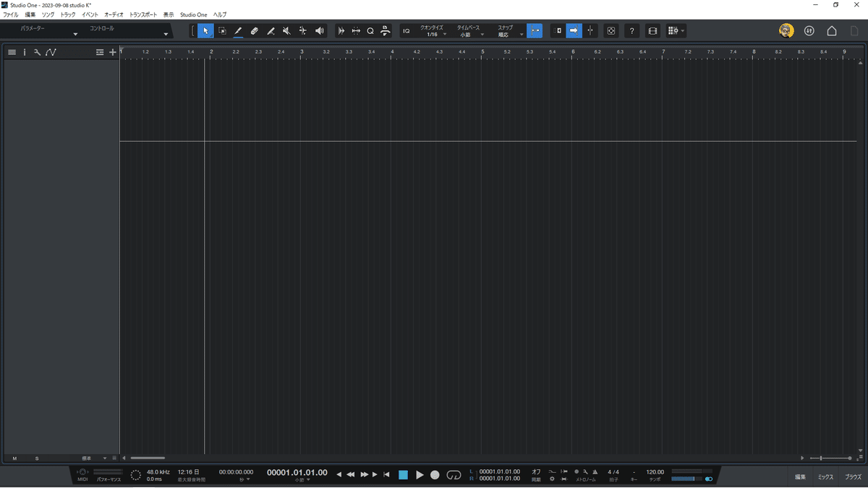
Task: Click the add tracks list icon
Action: pyautogui.click(x=100, y=52)
